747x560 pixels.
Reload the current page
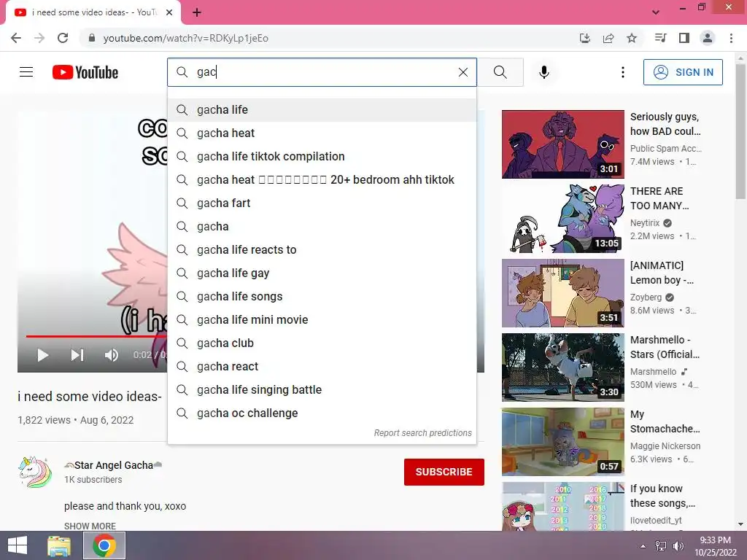(x=63, y=38)
